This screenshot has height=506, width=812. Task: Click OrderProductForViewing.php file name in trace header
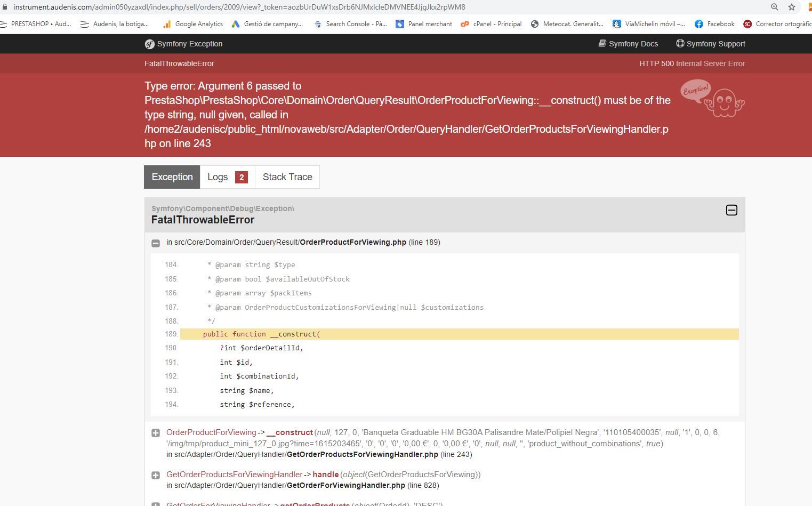353,242
